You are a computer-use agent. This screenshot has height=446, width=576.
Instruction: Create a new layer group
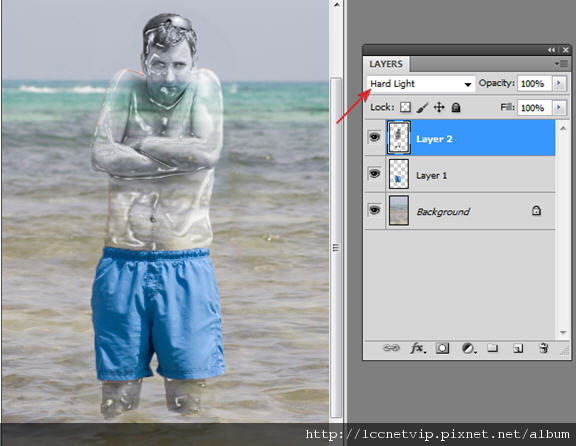point(492,348)
